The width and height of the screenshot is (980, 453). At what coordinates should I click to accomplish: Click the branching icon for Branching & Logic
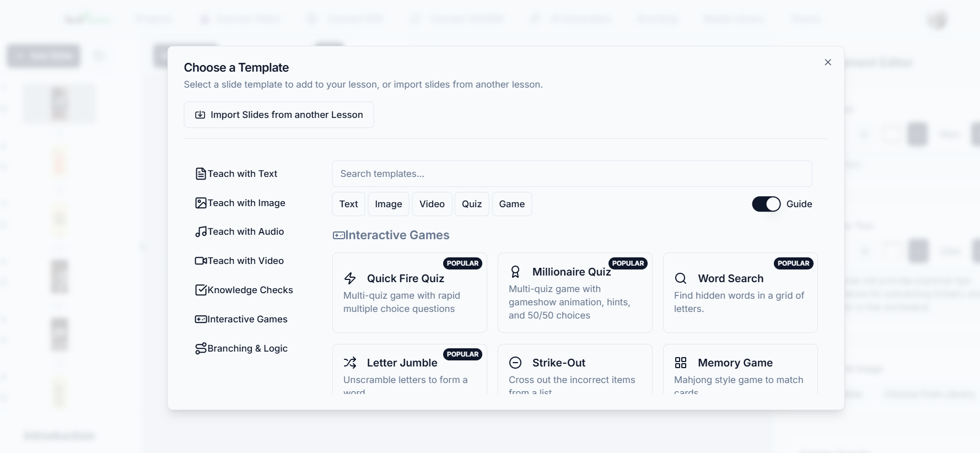(201, 348)
